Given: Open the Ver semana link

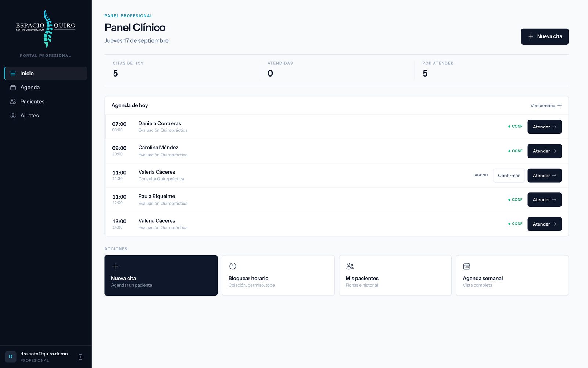Looking at the screenshot, I should tap(546, 106).
